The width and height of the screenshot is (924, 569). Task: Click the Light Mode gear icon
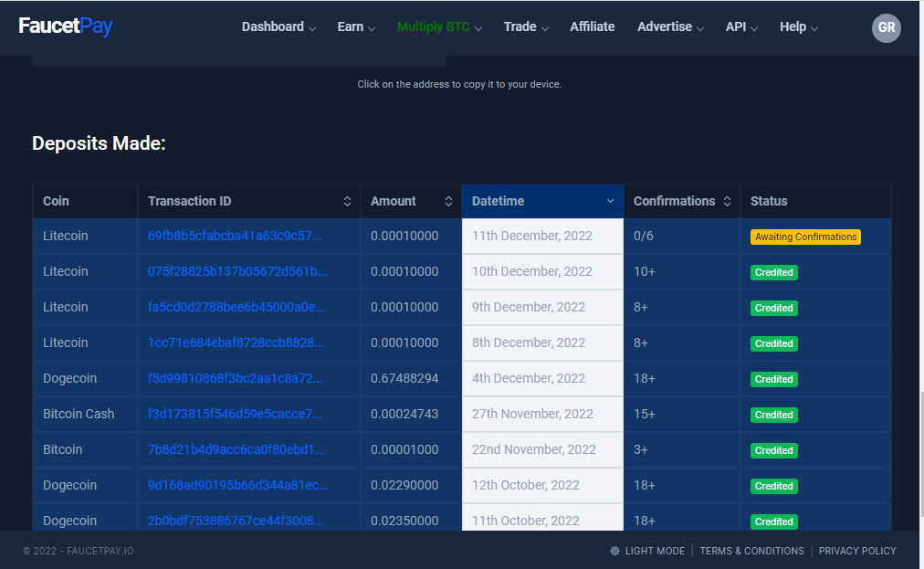[614, 551]
